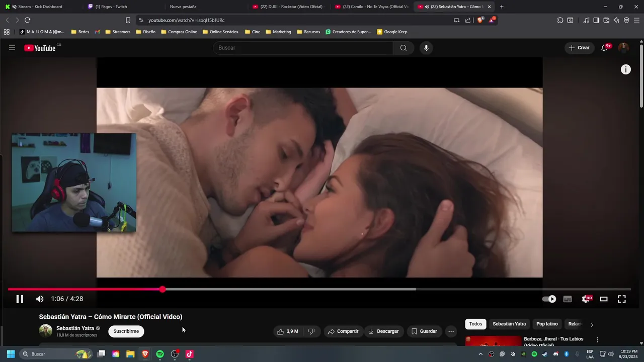Image resolution: width=644 pixels, height=362 pixels.
Task: Reload the page with the refresh icon
Action: [27, 20]
